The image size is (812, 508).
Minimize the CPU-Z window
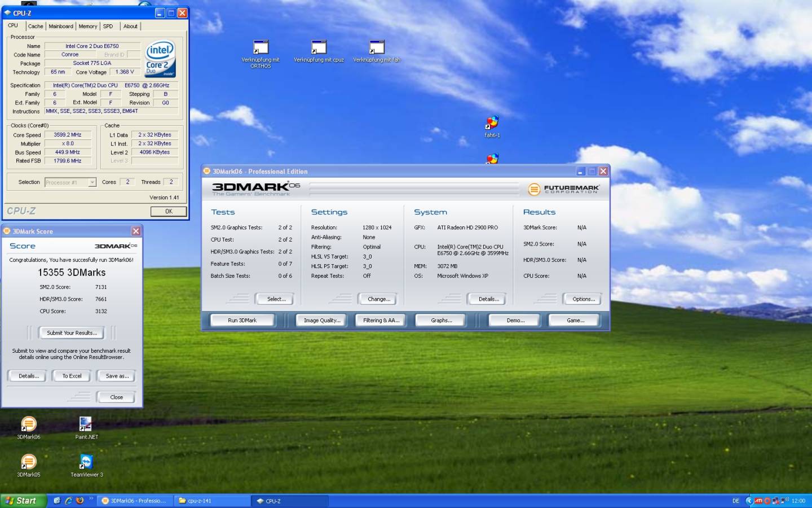click(160, 13)
